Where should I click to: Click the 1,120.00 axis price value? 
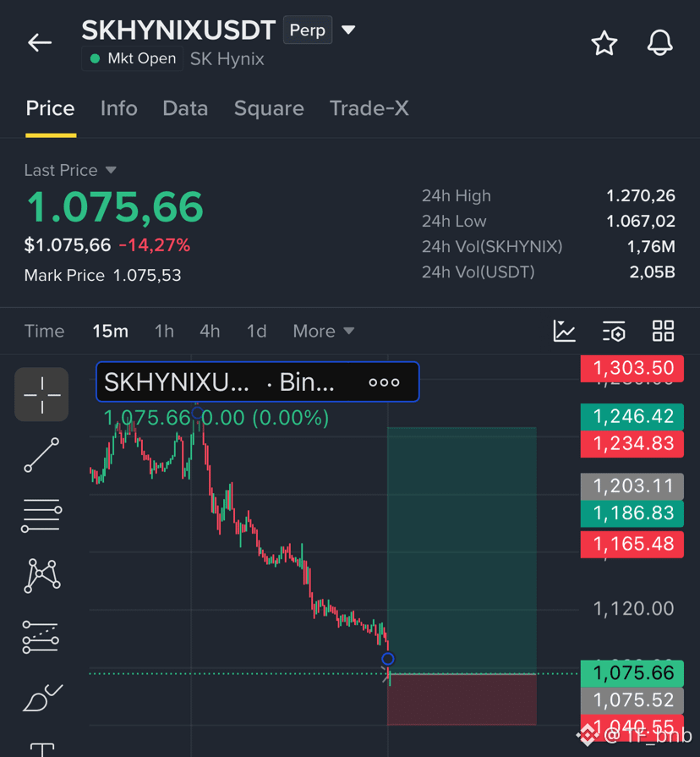(633, 609)
